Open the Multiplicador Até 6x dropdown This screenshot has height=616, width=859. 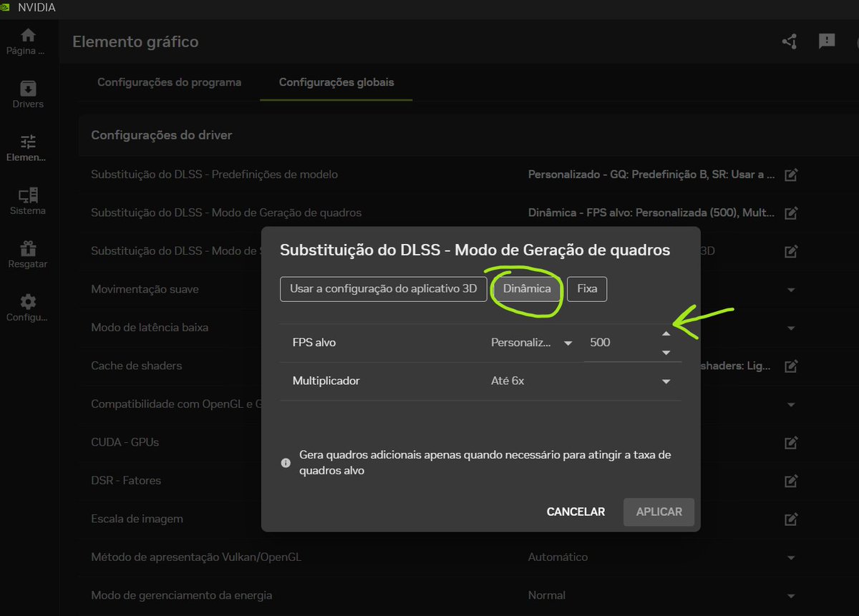(580, 381)
